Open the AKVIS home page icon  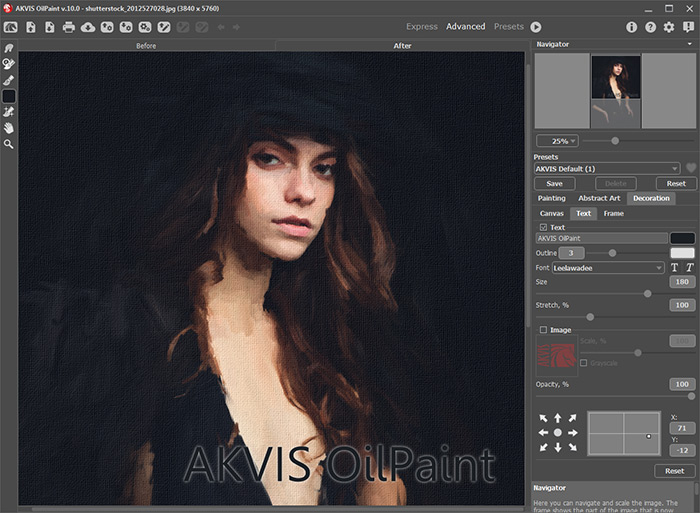click(11, 27)
